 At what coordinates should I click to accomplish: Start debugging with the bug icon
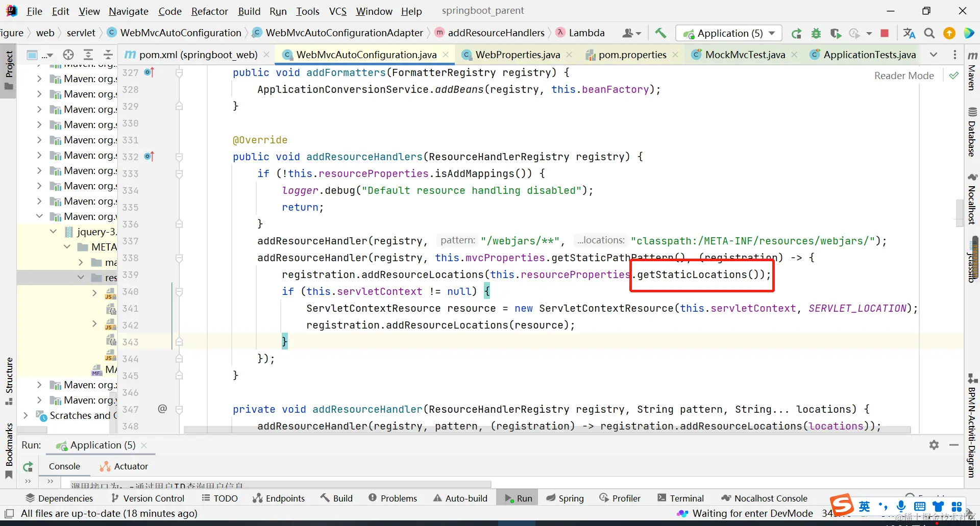coord(816,34)
